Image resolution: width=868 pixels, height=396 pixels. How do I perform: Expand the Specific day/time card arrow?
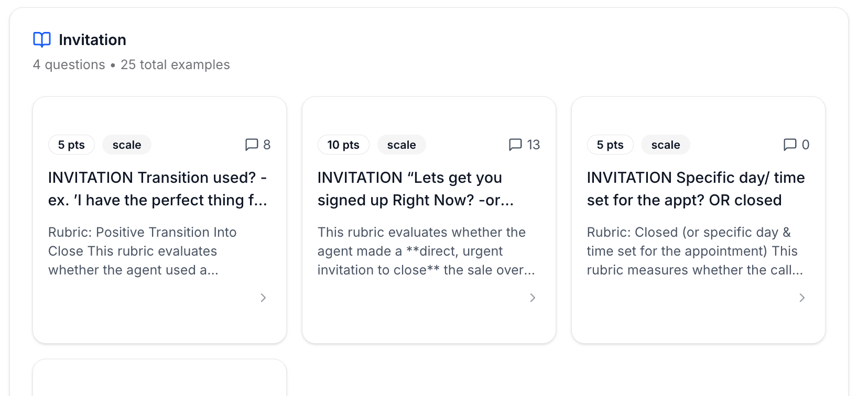click(x=802, y=298)
